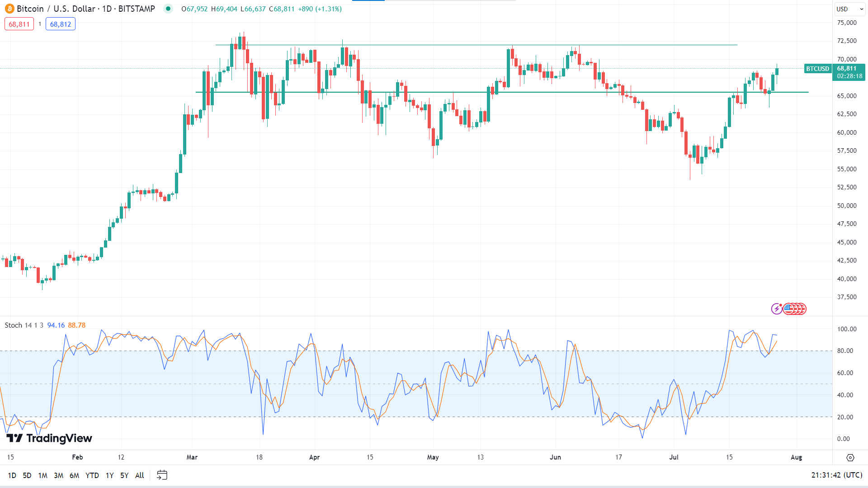Click the 21:31:42 (UTC) timezone clock
The height and width of the screenshot is (488, 868).
tap(836, 475)
